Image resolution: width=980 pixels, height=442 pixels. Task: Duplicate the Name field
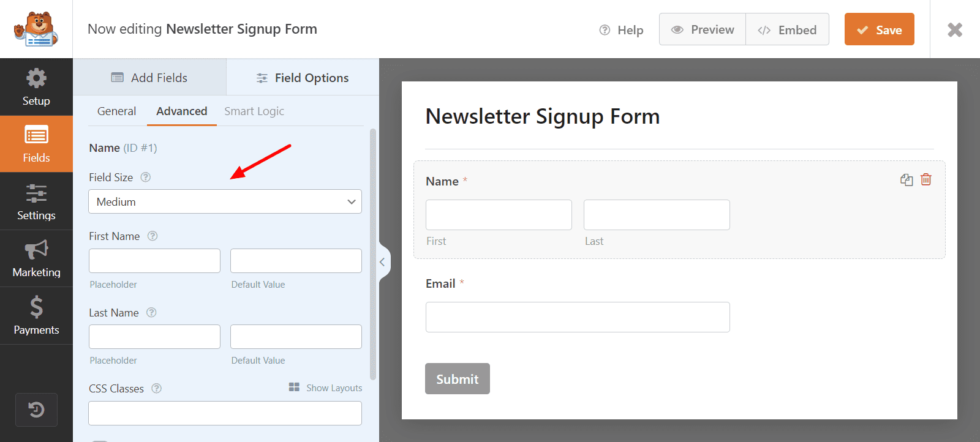[907, 179]
